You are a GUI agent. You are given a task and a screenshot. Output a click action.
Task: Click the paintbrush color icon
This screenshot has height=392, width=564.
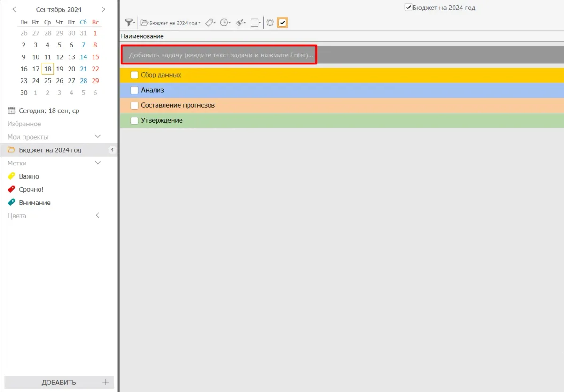(241, 23)
